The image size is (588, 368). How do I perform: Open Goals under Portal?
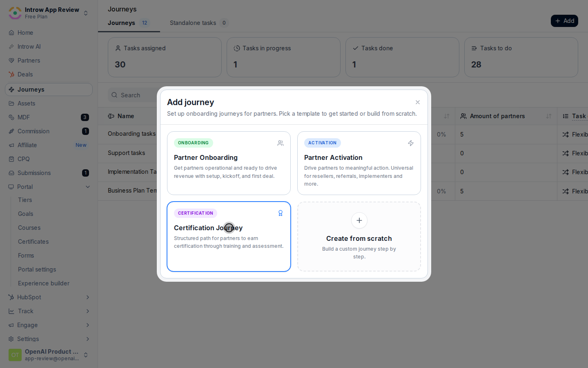click(x=26, y=214)
